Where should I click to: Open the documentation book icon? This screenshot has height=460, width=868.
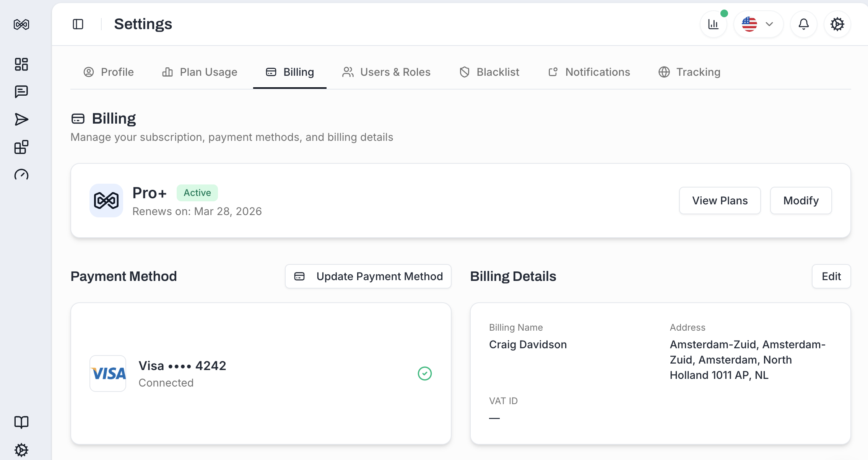point(21,422)
